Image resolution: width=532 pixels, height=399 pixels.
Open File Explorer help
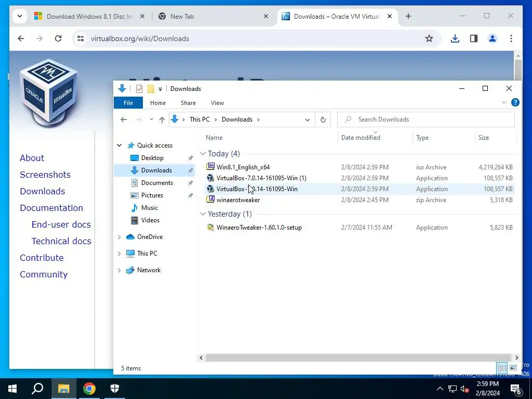515,102
